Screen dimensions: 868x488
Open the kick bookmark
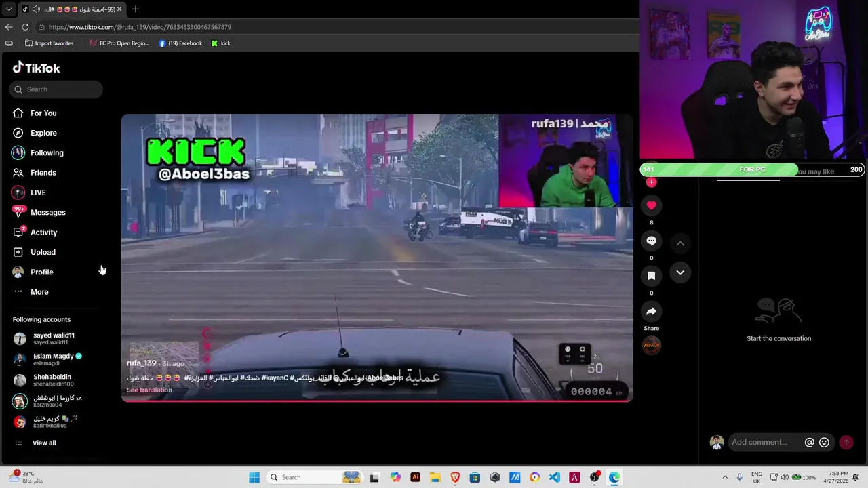221,43
